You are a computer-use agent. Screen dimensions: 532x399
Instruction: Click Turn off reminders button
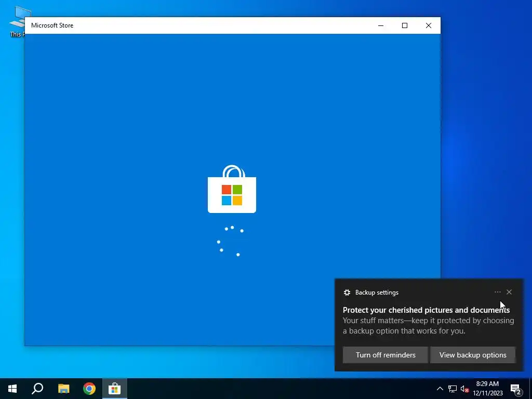click(385, 355)
